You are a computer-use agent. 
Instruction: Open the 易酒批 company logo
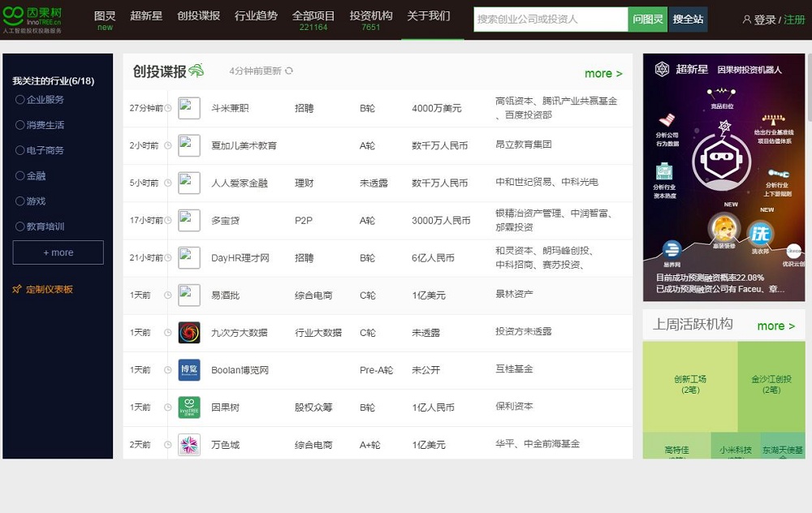click(189, 295)
